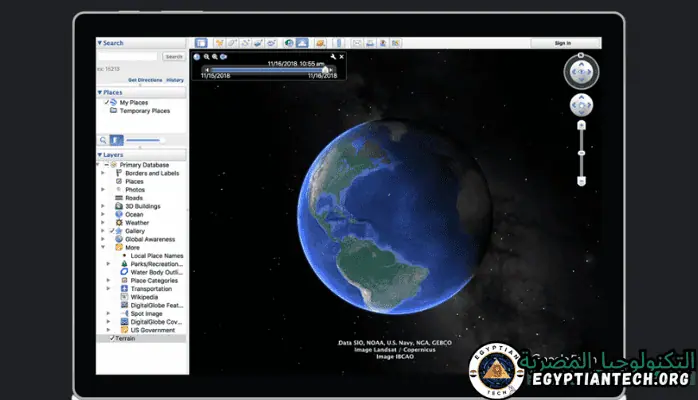The height and width of the screenshot is (400, 698).
Task: Collapse the More layer folder
Action: 103,247
